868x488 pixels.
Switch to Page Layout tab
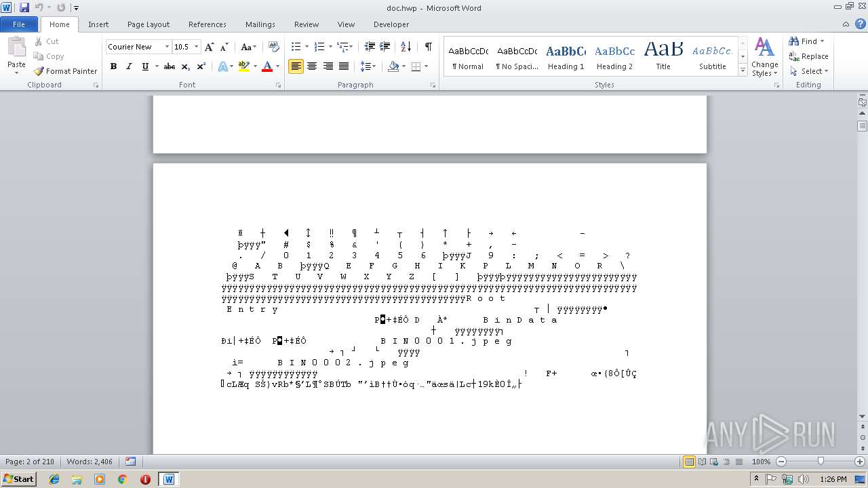point(149,24)
